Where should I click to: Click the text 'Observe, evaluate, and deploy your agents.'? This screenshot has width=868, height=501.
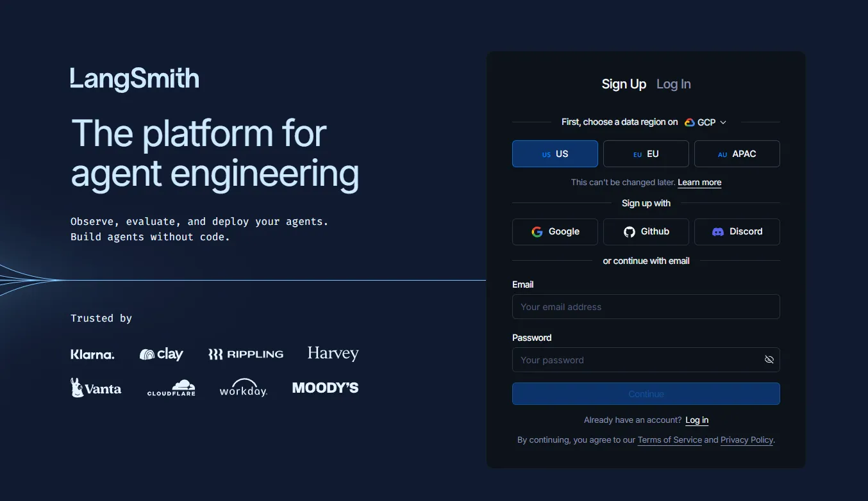199,222
